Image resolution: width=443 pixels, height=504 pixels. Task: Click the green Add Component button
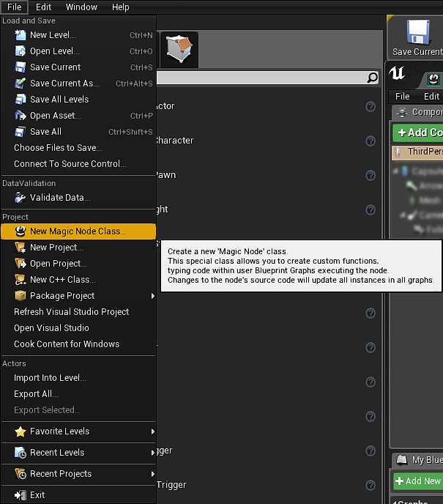coord(418,133)
